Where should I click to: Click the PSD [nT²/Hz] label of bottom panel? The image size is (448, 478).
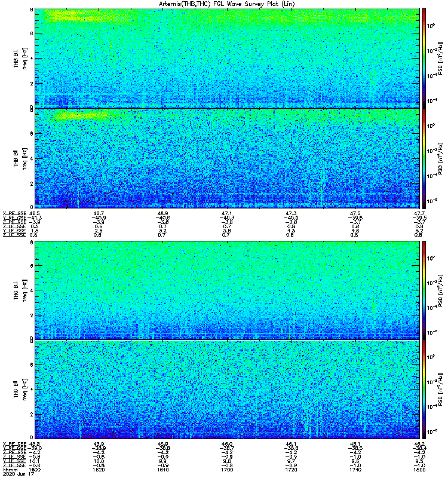(x=440, y=390)
